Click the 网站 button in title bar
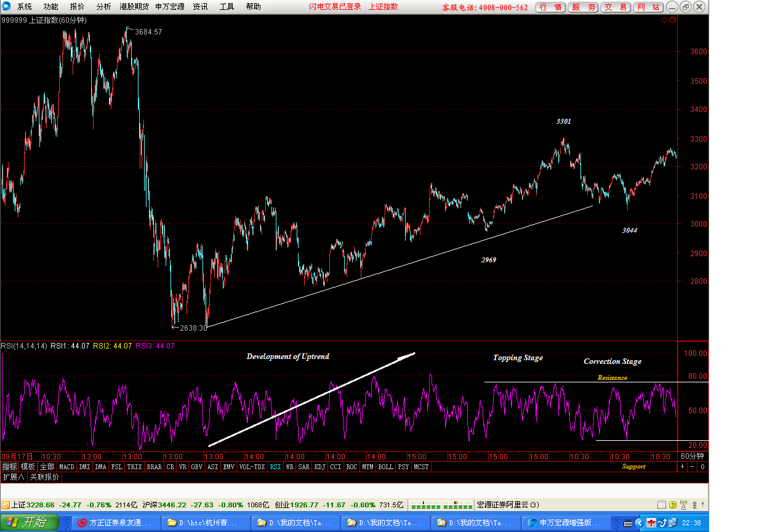This screenshot has width=775, height=532. click(x=649, y=7)
